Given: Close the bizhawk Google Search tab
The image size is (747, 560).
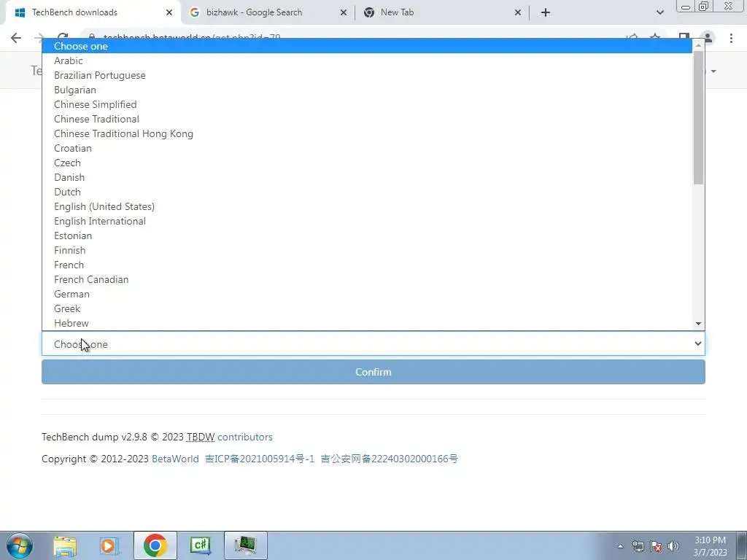Looking at the screenshot, I should coord(344,12).
